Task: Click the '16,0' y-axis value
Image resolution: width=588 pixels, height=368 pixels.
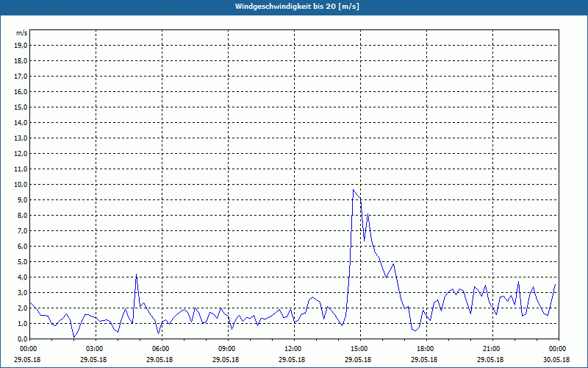Action: pos(21,91)
